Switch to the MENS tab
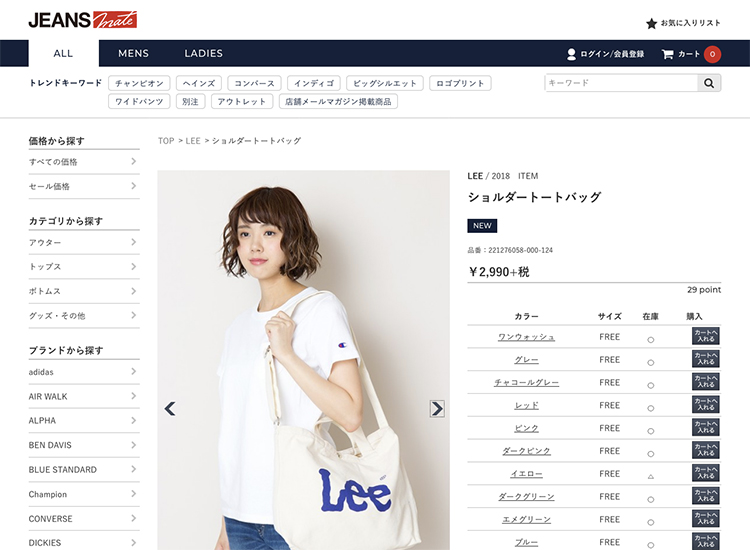 [133, 54]
